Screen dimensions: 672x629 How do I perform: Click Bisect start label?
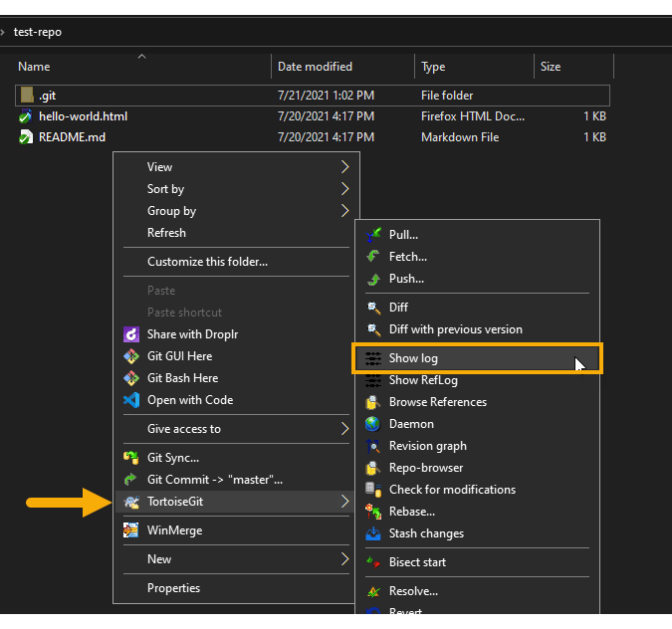[417, 561]
